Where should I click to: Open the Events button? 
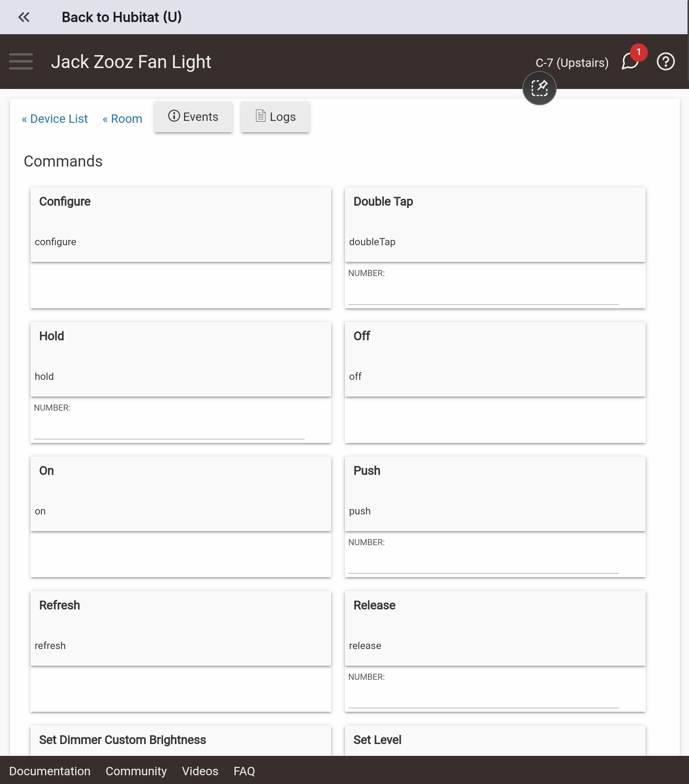[193, 117]
